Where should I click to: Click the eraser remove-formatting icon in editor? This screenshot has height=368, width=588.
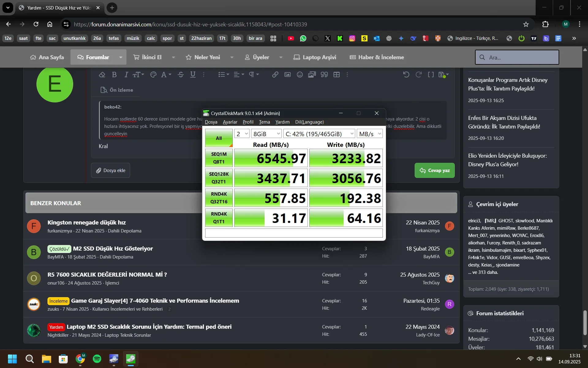point(102,75)
